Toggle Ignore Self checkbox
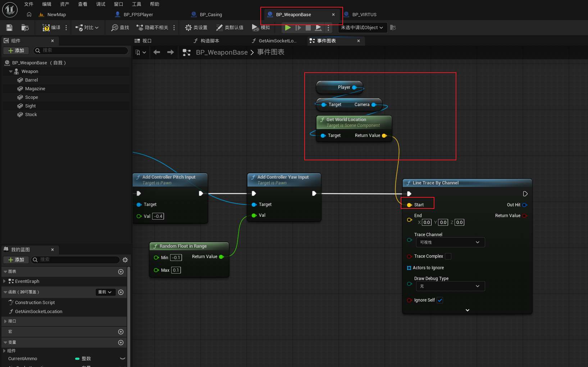 coord(440,300)
